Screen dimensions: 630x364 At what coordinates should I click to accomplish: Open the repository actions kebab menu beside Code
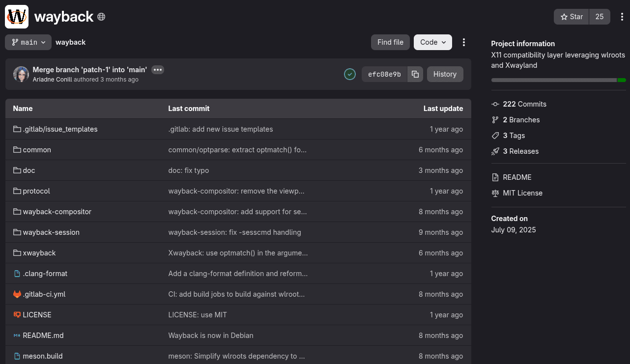coord(464,42)
